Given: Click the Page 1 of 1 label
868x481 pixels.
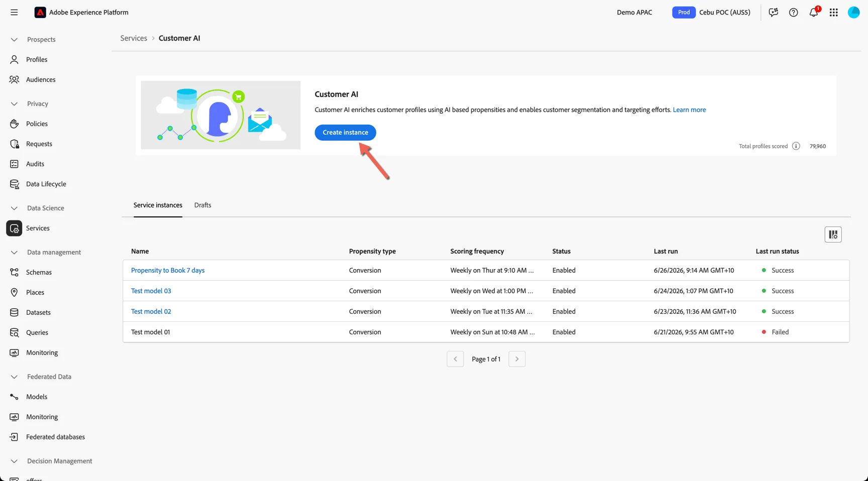Looking at the screenshot, I should coord(486,359).
